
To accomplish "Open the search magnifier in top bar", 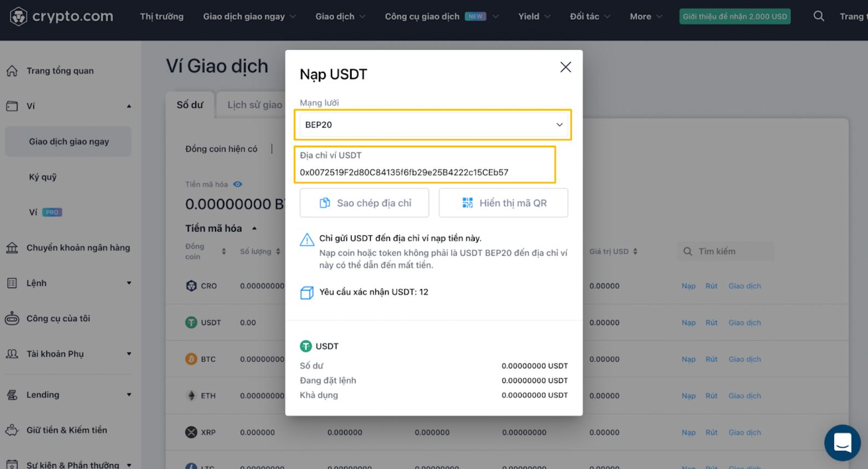I will click(818, 16).
